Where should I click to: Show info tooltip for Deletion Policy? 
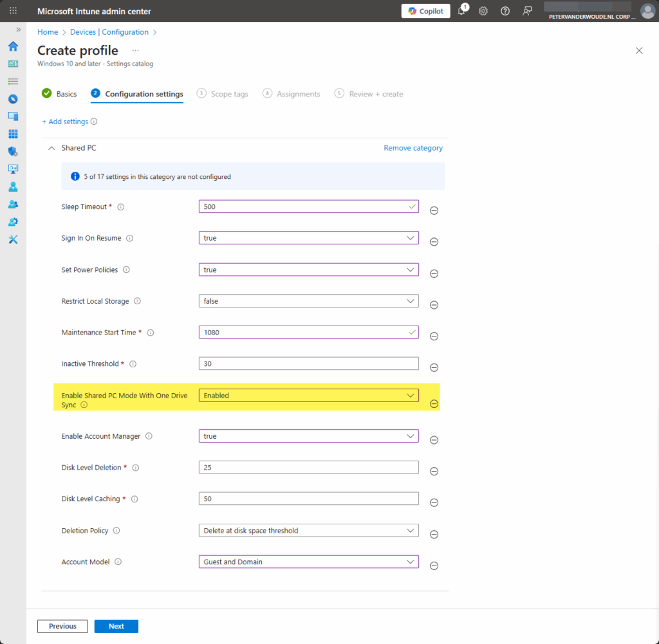pos(116,531)
